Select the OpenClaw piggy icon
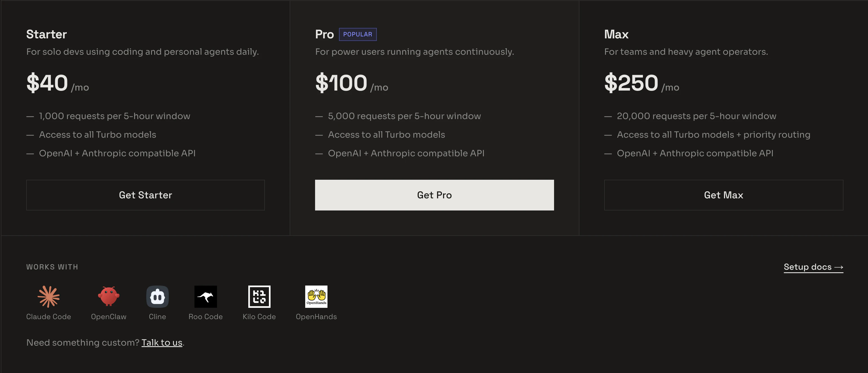 [108, 297]
